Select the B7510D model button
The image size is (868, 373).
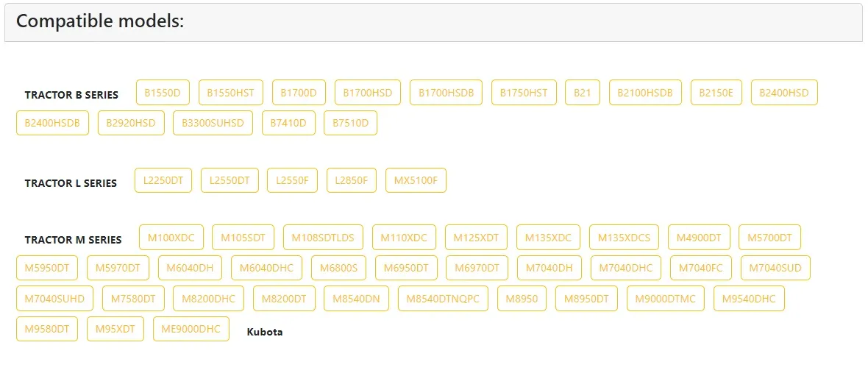(350, 123)
